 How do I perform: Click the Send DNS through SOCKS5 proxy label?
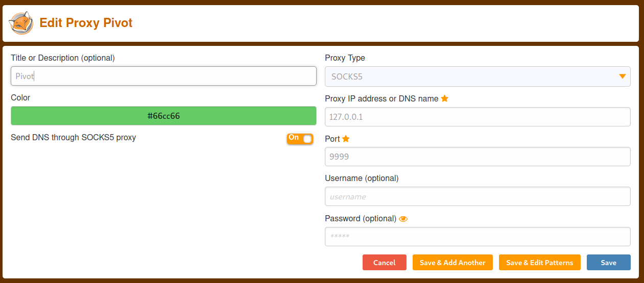click(74, 137)
